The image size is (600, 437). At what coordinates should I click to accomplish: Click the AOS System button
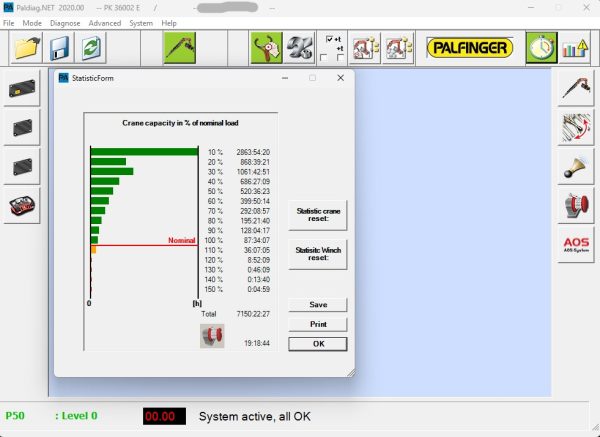[x=576, y=245]
